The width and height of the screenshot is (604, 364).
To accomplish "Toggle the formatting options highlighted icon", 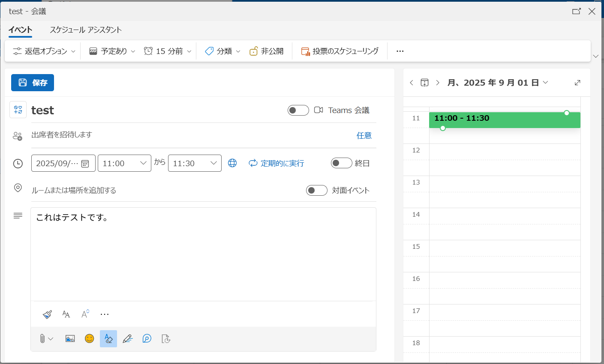I will pos(108,339).
